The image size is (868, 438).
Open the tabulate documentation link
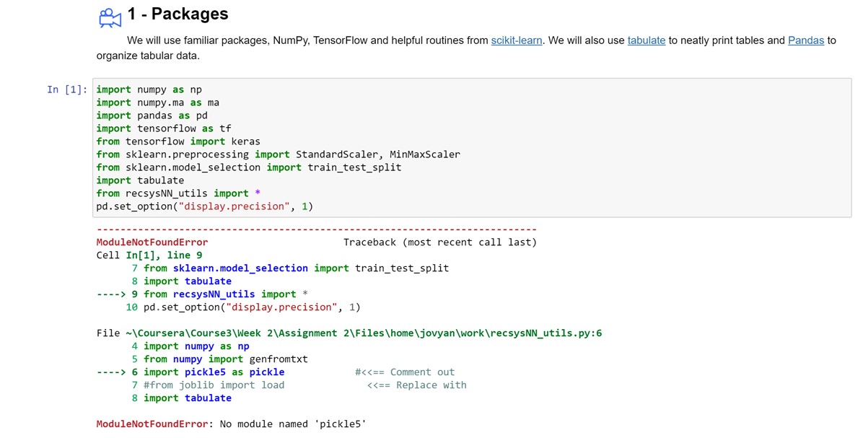(646, 40)
